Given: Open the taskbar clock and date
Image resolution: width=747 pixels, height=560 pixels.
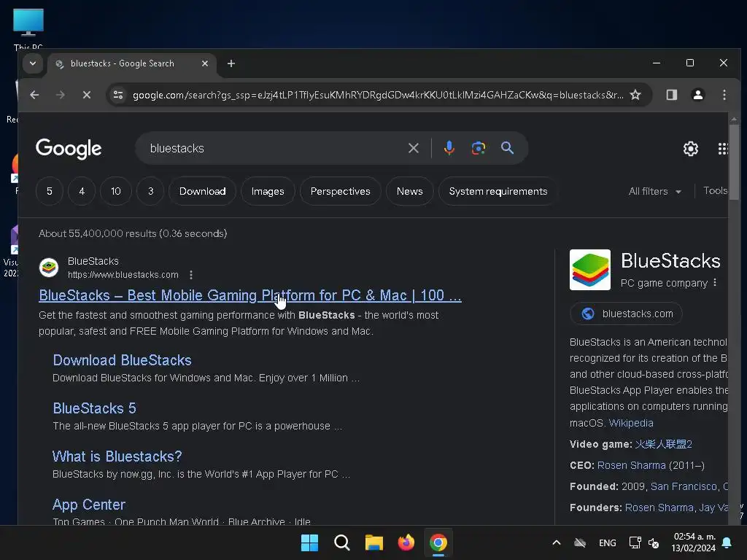Looking at the screenshot, I should click(694, 542).
